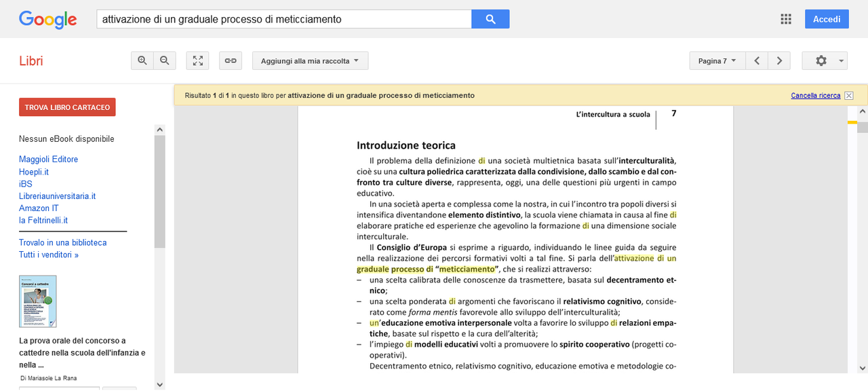The height and width of the screenshot is (391, 868).
Task: Click the Google logo
Action: pos(47,19)
